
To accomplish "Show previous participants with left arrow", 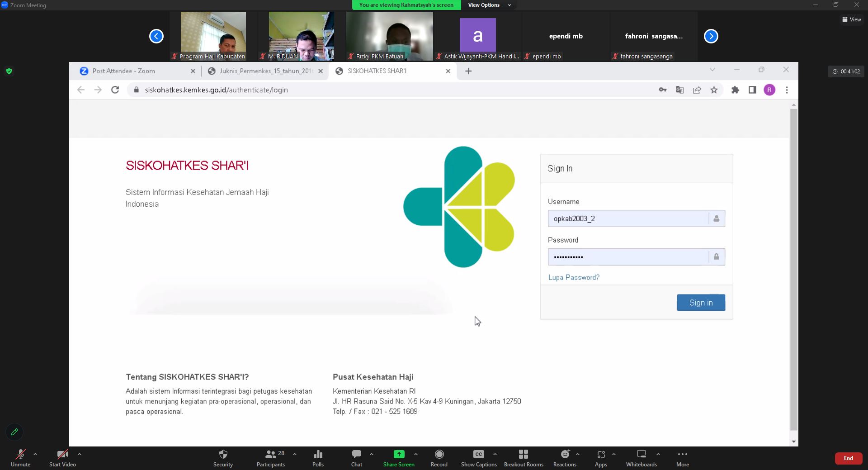I will (x=156, y=36).
